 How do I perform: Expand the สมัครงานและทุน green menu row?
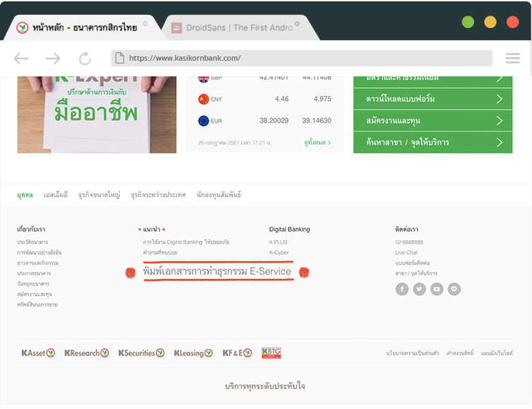432,121
